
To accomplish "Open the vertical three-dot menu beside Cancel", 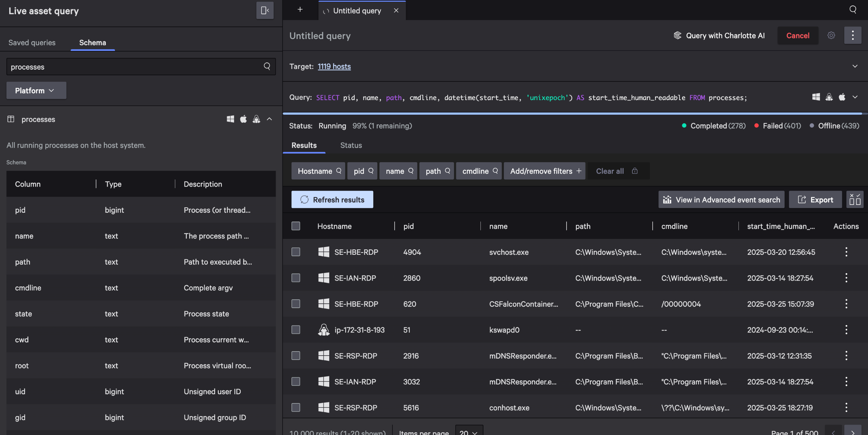I will (x=853, y=35).
